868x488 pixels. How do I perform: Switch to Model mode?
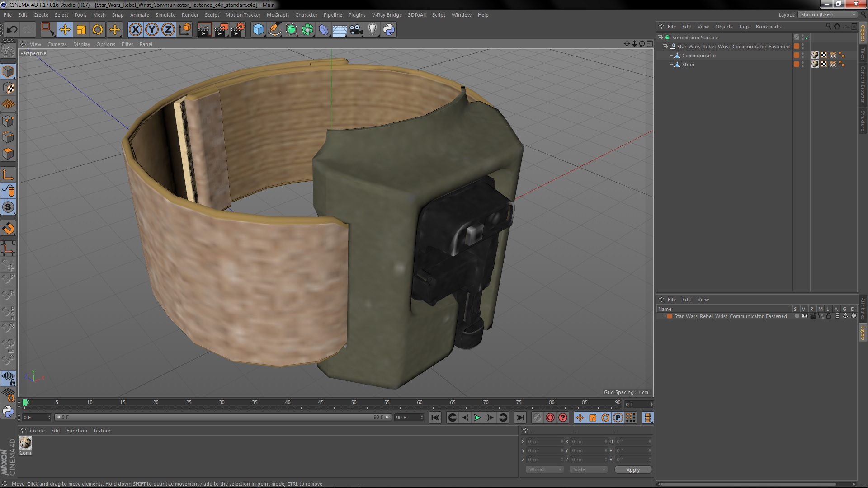tap(8, 71)
